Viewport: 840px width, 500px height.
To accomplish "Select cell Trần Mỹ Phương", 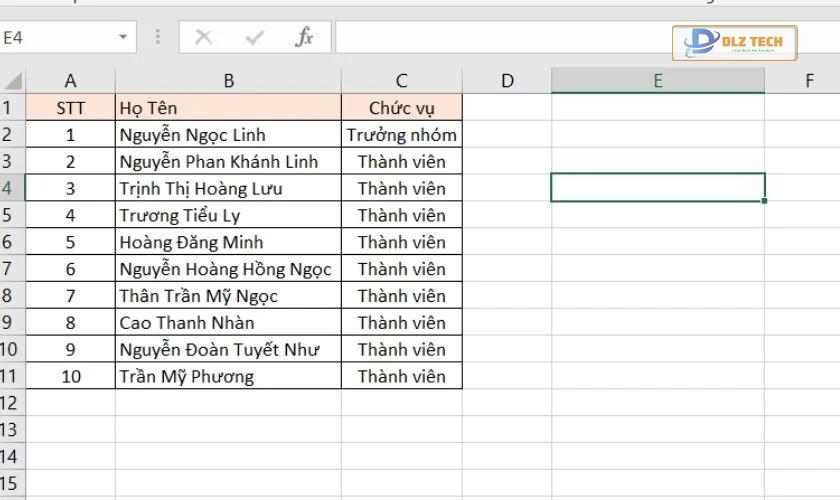I will click(x=228, y=376).
